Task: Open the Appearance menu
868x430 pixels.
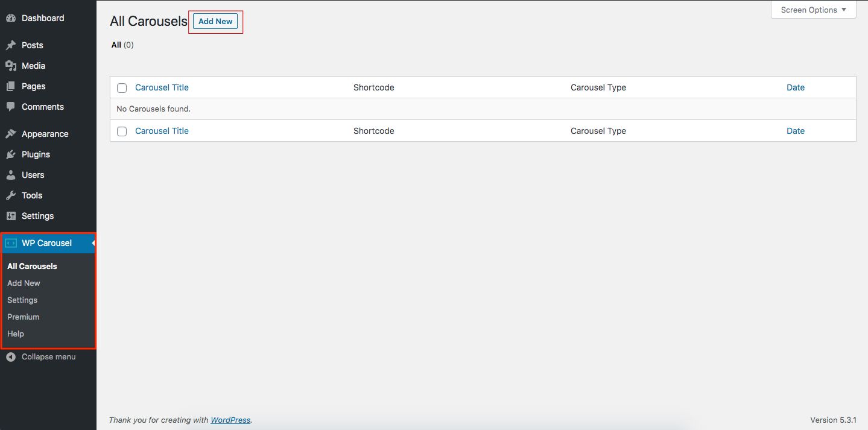Action: (45, 134)
